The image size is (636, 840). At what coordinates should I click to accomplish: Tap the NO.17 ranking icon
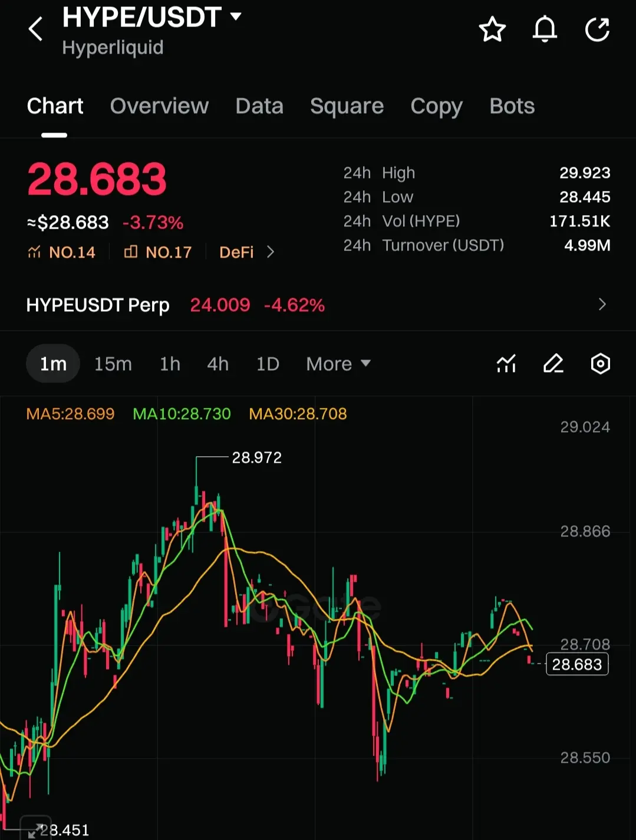click(131, 252)
